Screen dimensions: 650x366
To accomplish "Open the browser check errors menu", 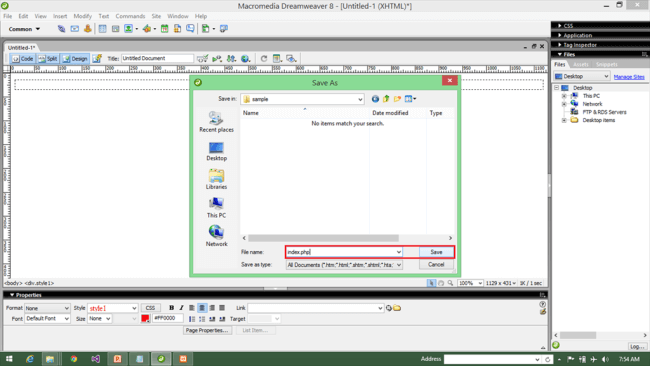I will click(x=203, y=58).
